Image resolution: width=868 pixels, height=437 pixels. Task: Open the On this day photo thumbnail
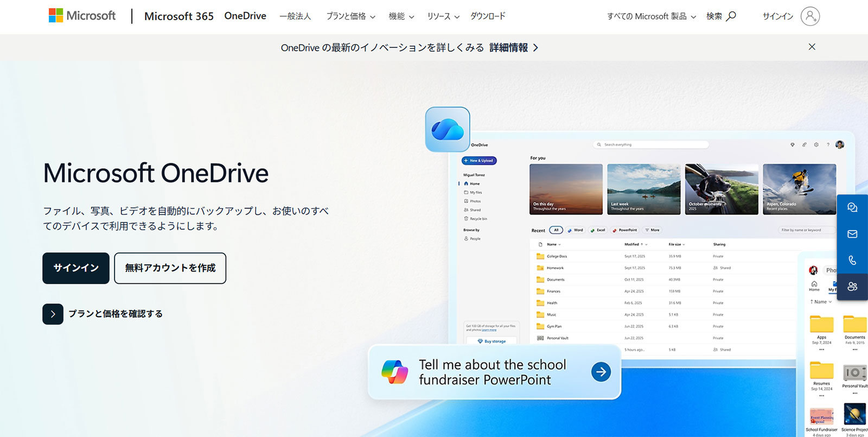click(x=566, y=189)
